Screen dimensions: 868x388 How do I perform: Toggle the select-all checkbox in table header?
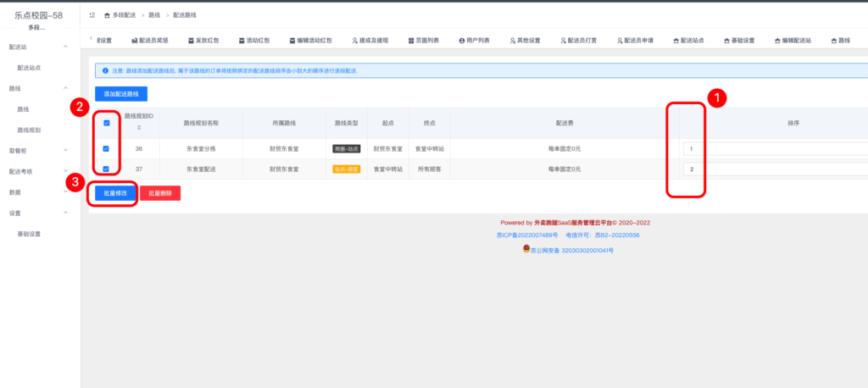coord(106,123)
